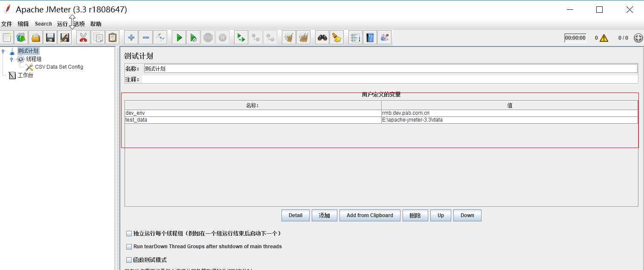Collapse the 线程组 tree node handle
The height and width of the screenshot is (270, 644).
tap(12, 59)
